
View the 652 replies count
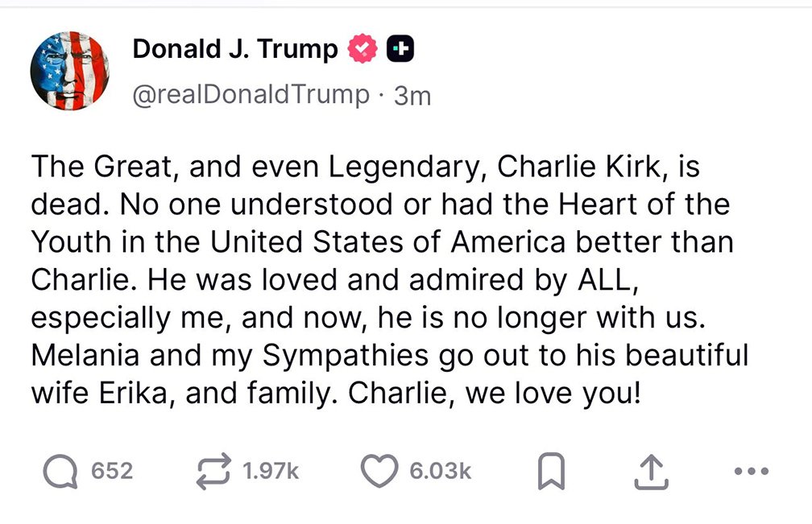pyautogui.click(x=112, y=472)
